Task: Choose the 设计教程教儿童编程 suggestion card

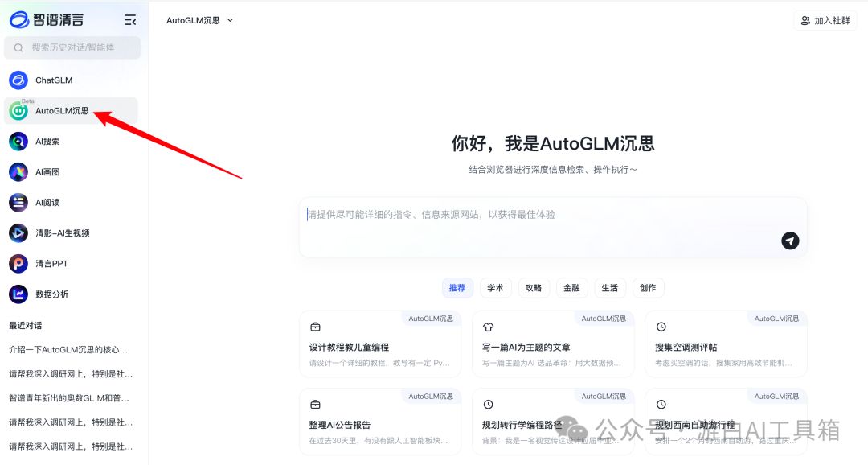Action: [379, 344]
